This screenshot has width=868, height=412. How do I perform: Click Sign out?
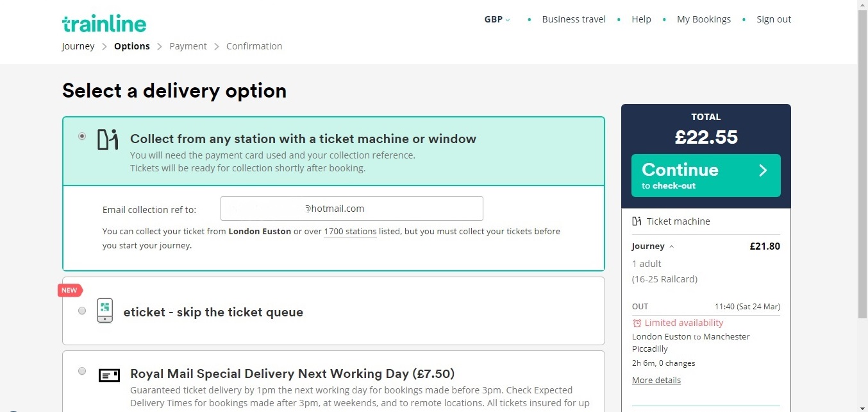click(x=774, y=19)
